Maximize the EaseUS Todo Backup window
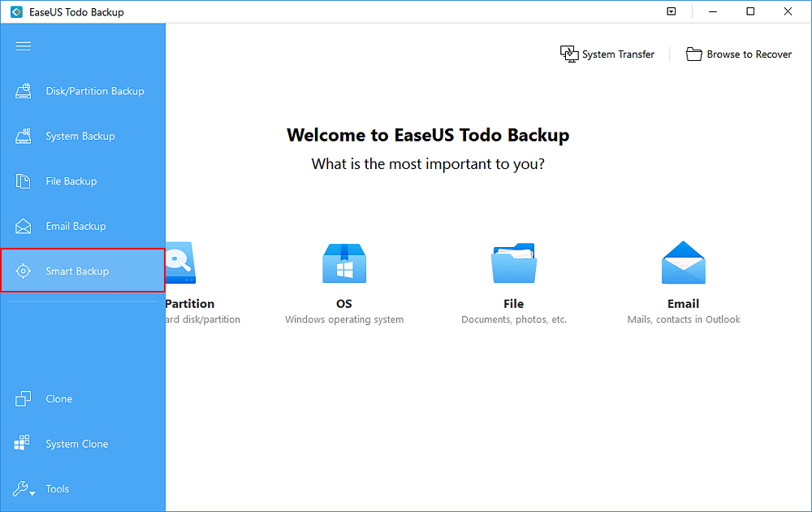 pos(750,11)
